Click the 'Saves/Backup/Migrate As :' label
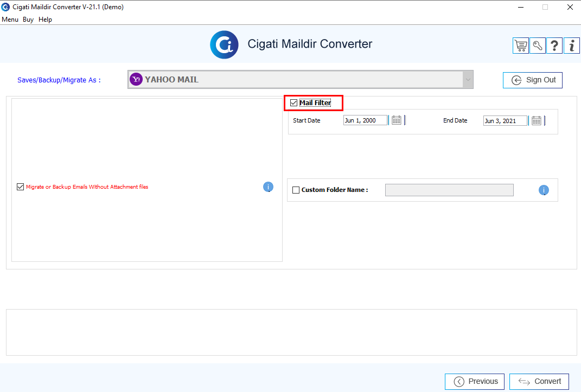The image size is (581, 392). click(59, 80)
